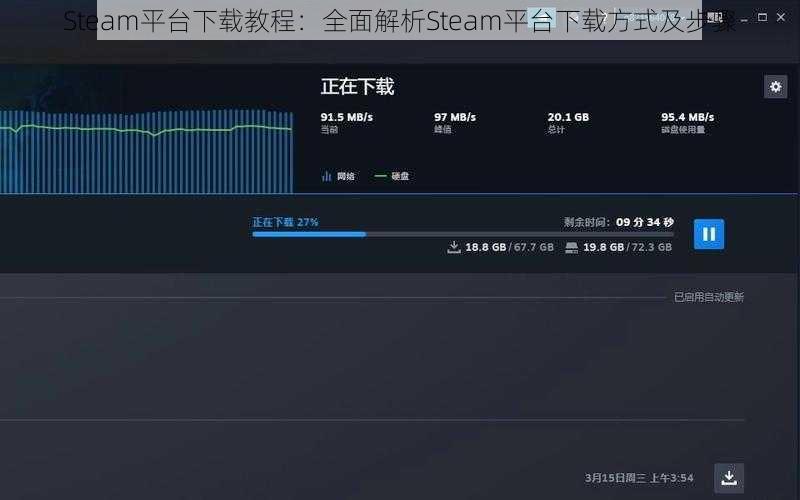The image size is (800, 500).
Task: Click the 已启用自动更新 label
Action: coord(709,297)
